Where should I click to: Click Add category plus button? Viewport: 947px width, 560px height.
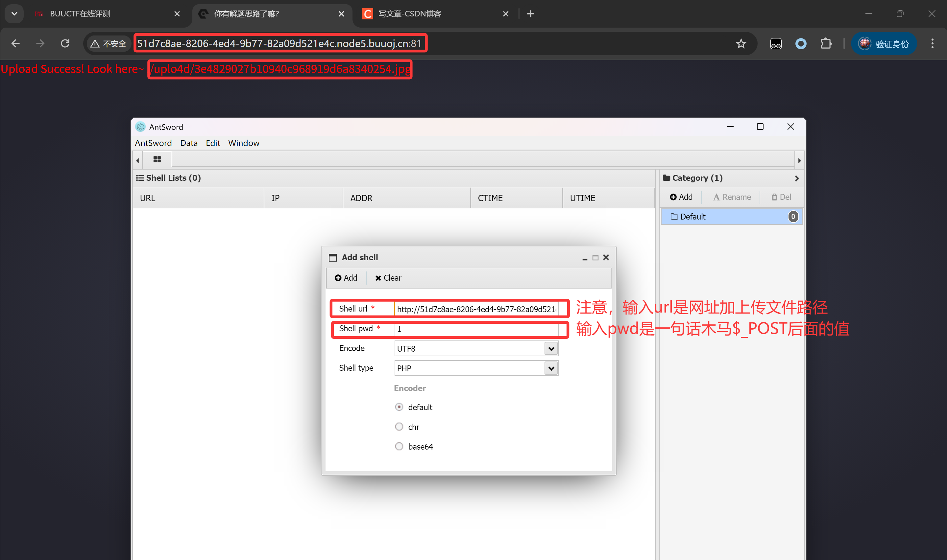tap(681, 197)
